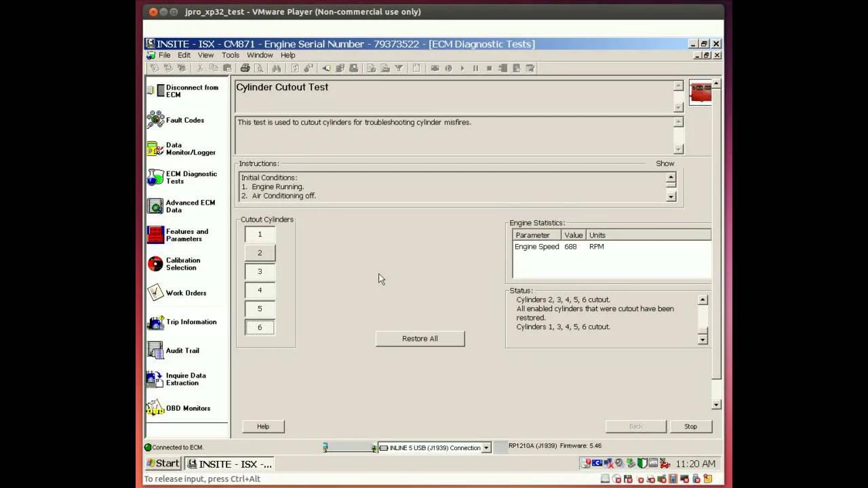
Task: Open Trip Information from the sidebar
Action: pos(191,322)
